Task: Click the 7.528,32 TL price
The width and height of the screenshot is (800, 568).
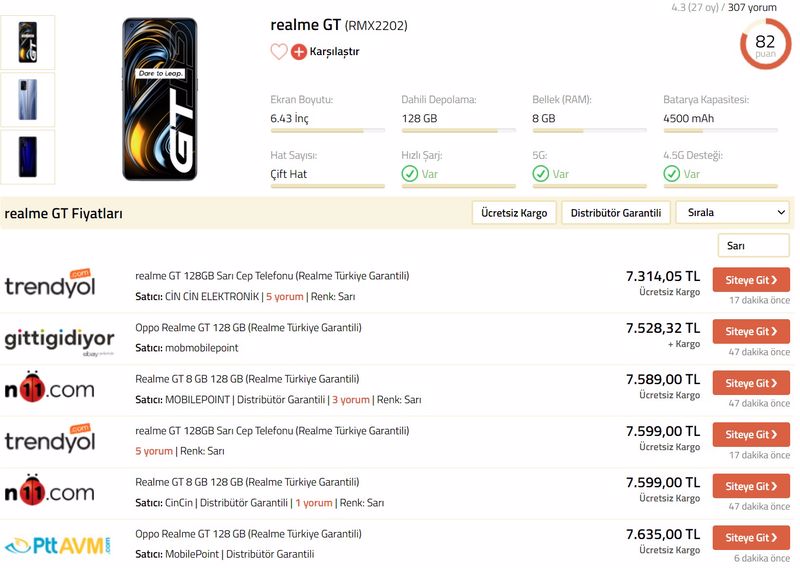Action: pos(663,328)
